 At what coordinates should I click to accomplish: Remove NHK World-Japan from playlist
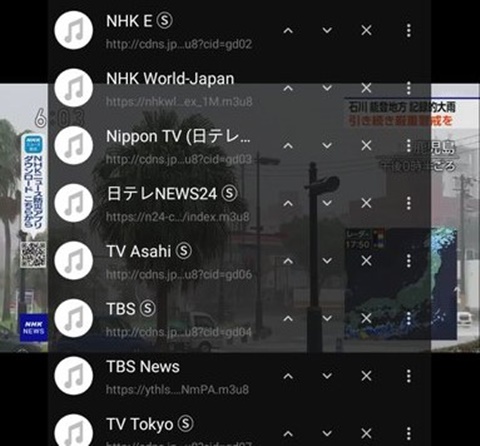[366, 88]
